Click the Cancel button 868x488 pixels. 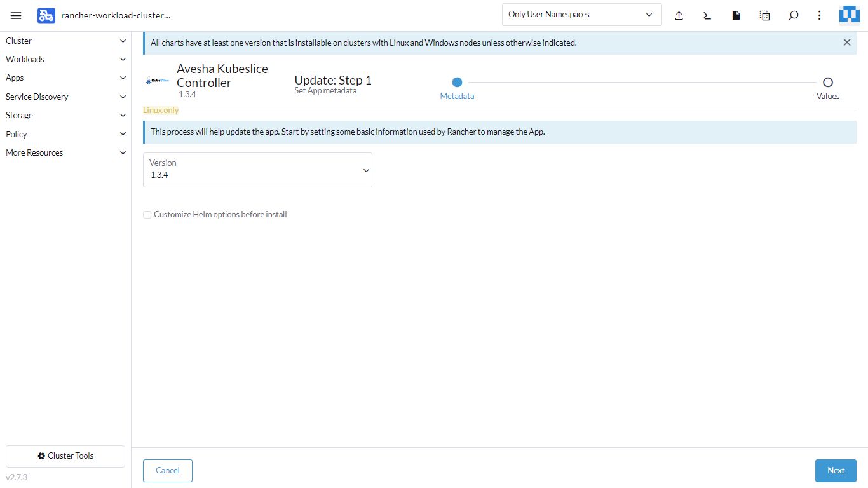click(168, 471)
